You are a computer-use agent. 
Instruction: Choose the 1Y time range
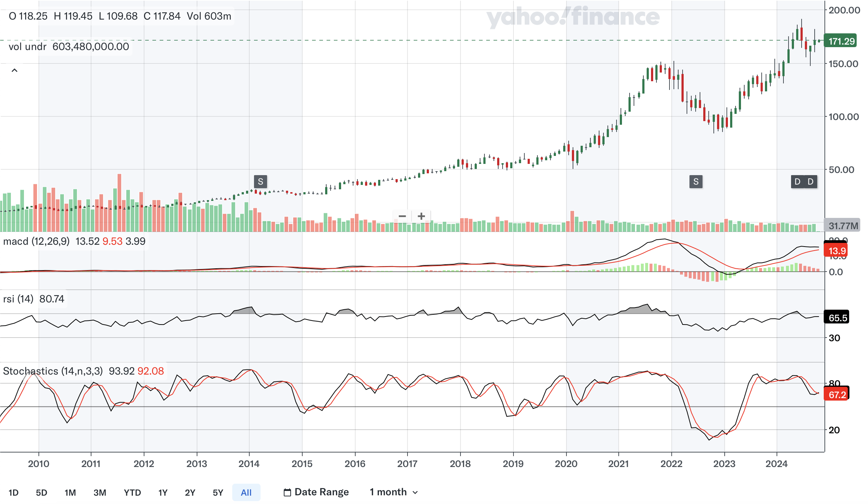click(163, 492)
